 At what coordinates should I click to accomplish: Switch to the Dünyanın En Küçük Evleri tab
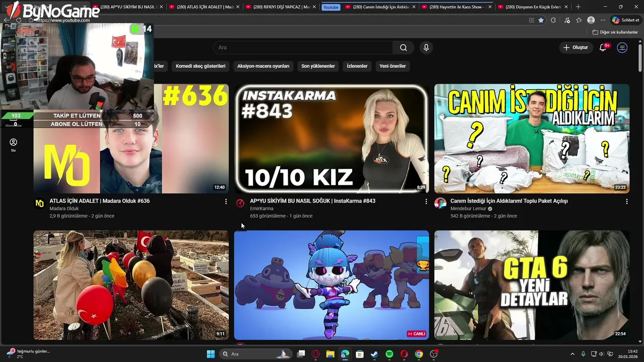point(533,7)
